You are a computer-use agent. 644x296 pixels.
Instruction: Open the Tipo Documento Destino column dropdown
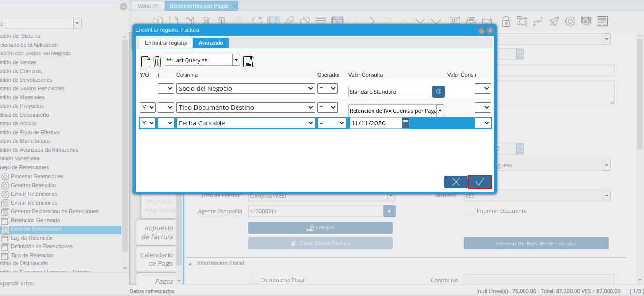coord(311,107)
